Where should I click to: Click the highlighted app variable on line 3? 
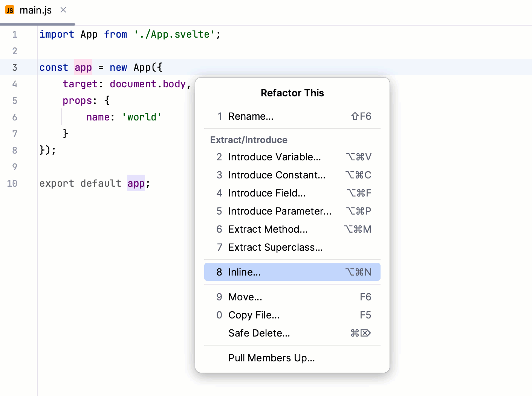[83, 67]
